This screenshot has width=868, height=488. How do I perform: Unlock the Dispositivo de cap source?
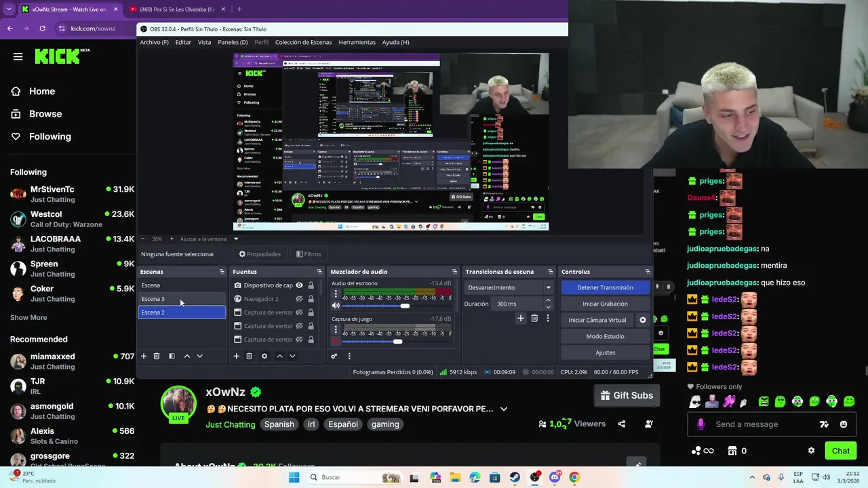coord(311,285)
